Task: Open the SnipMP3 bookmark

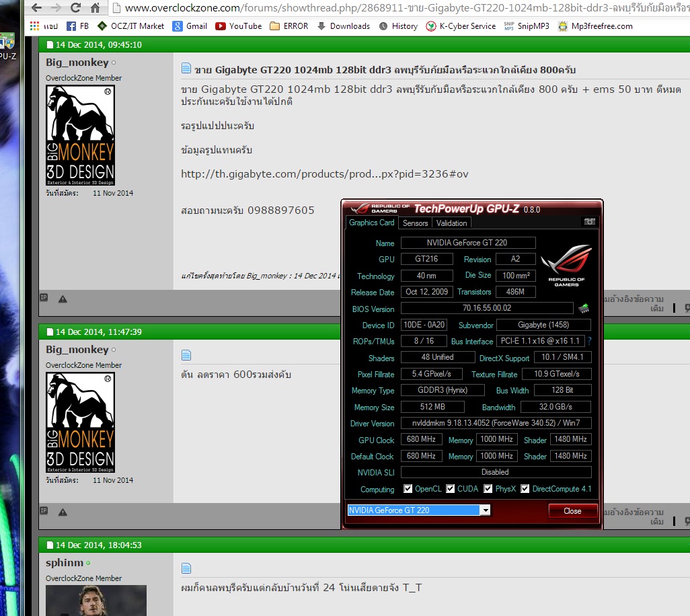Action: pyautogui.click(x=527, y=26)
